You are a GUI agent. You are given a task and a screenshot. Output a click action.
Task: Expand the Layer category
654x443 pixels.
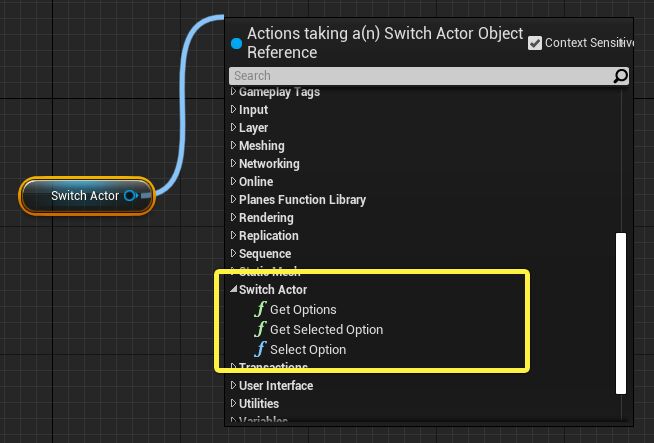click(x=234, y=127)
